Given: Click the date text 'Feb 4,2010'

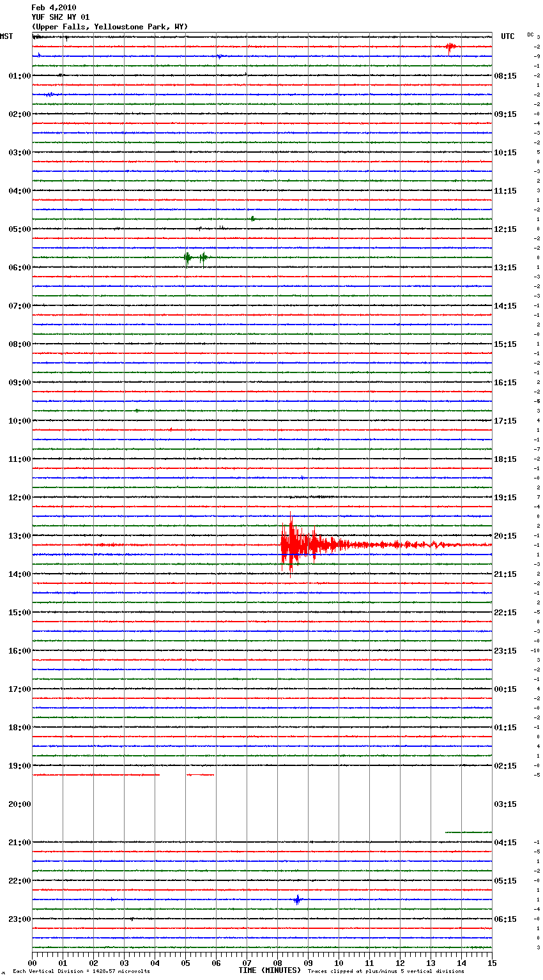Looking at the screenshot, I should click(54, 8).
